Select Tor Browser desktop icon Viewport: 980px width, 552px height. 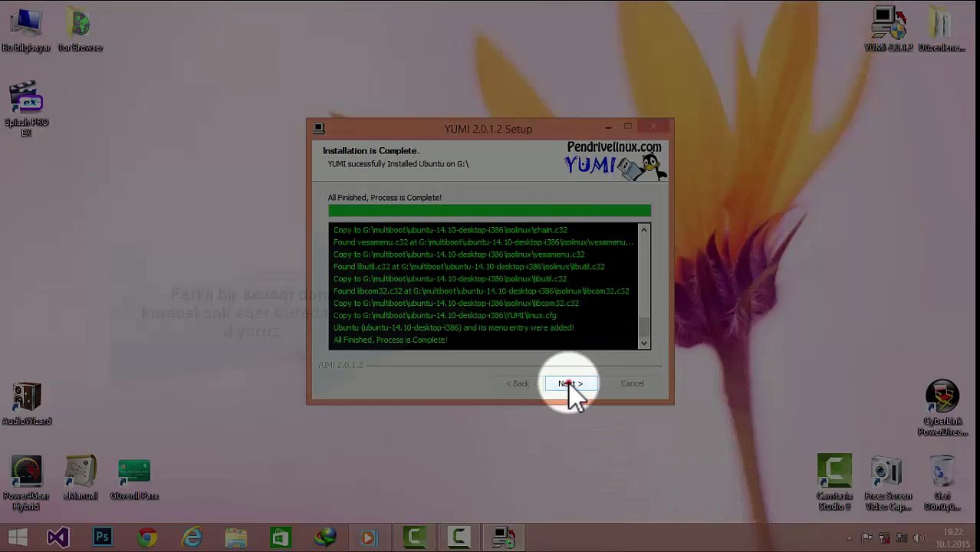point(81,31)
